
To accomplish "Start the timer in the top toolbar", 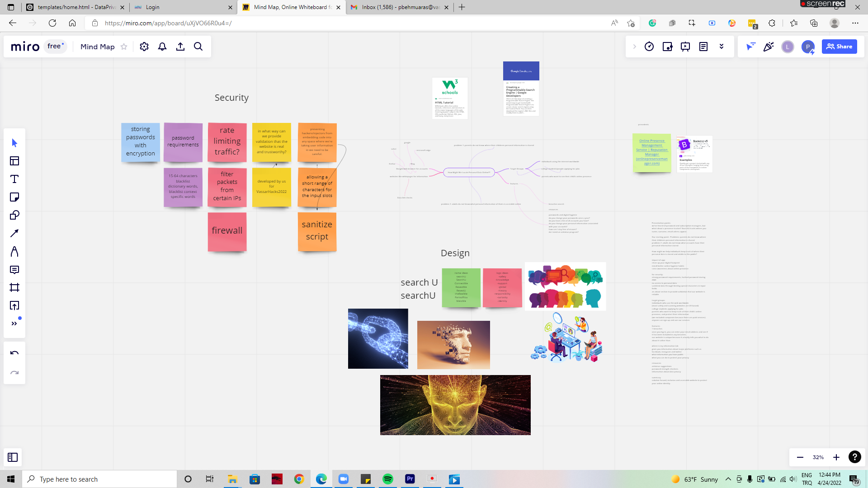I will 649,47.
